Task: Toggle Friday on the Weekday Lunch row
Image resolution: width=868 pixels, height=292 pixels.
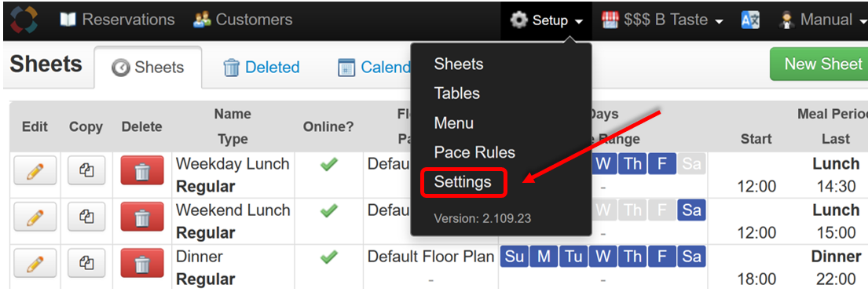Action: click(662, 164)
